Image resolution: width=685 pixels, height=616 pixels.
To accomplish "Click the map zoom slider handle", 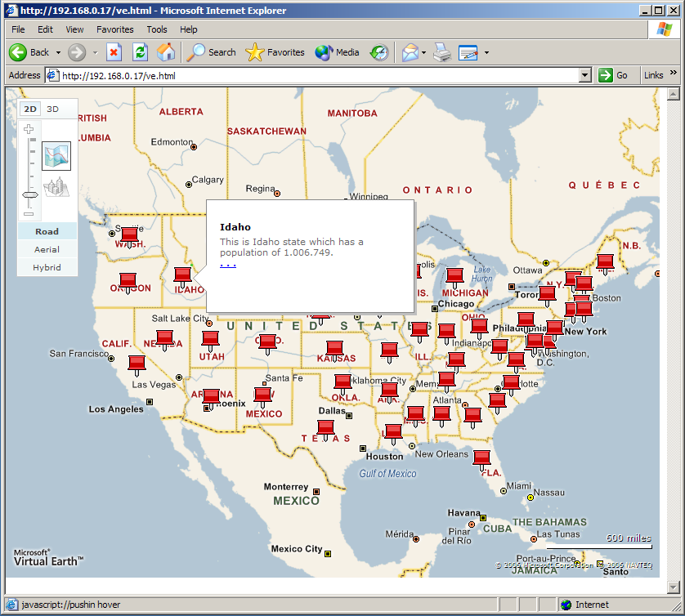I will (29, 195).
